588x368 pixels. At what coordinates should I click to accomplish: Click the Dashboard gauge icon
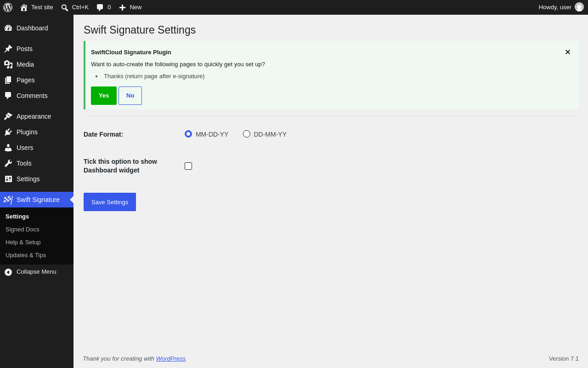[8, 28]
